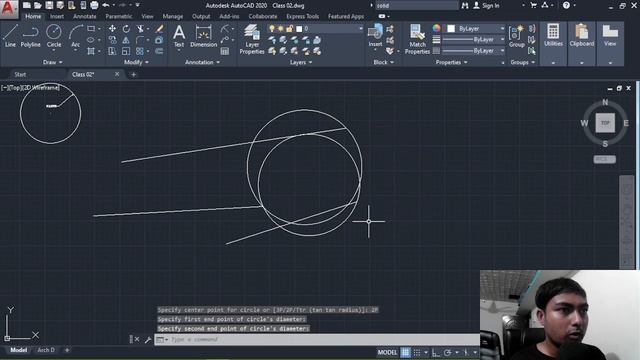
Task: Click the Group tool
Action: (517, 36)
